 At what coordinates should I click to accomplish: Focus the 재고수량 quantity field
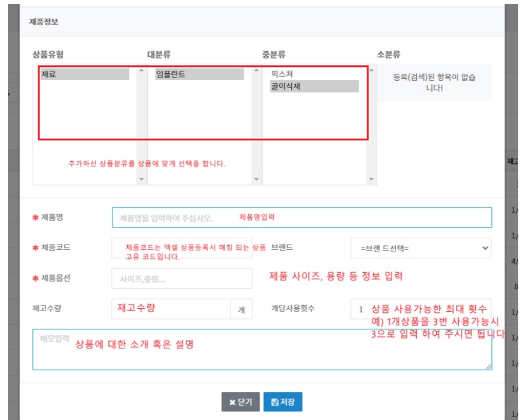click(x=171, y=308)
